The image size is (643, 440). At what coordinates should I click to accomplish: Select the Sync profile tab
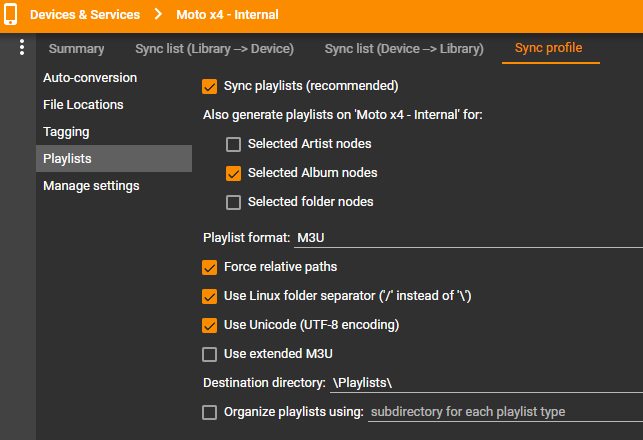[548, 48]
